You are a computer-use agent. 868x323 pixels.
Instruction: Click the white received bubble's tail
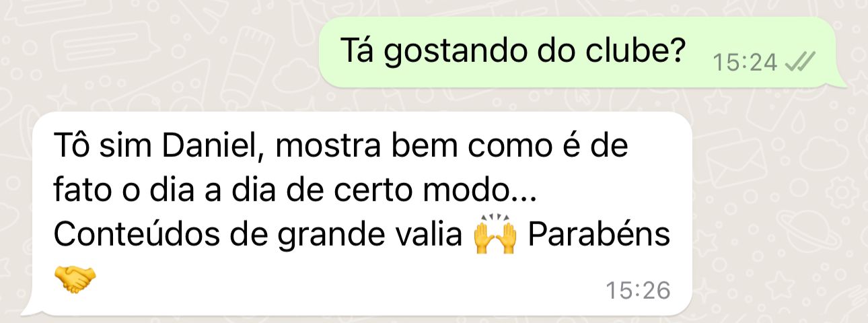[x=31, y=308]
